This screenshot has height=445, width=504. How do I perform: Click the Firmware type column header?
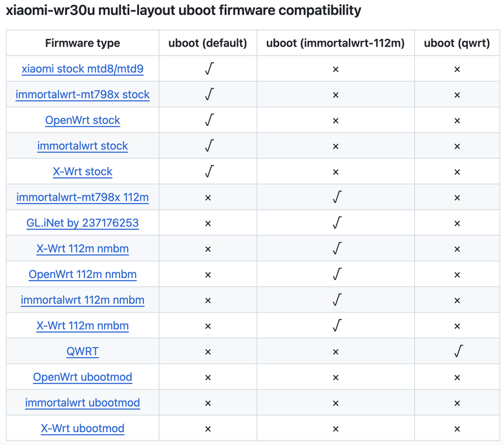[82, 43]
